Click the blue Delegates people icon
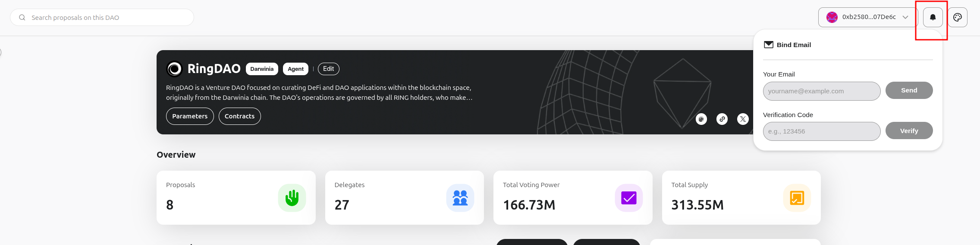980x245 pixels. pos(460,198)
